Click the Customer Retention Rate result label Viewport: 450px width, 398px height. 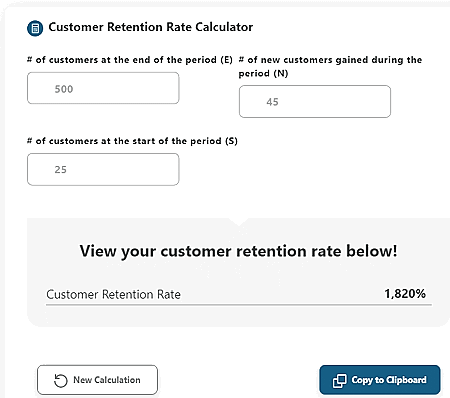coord(113,294)
